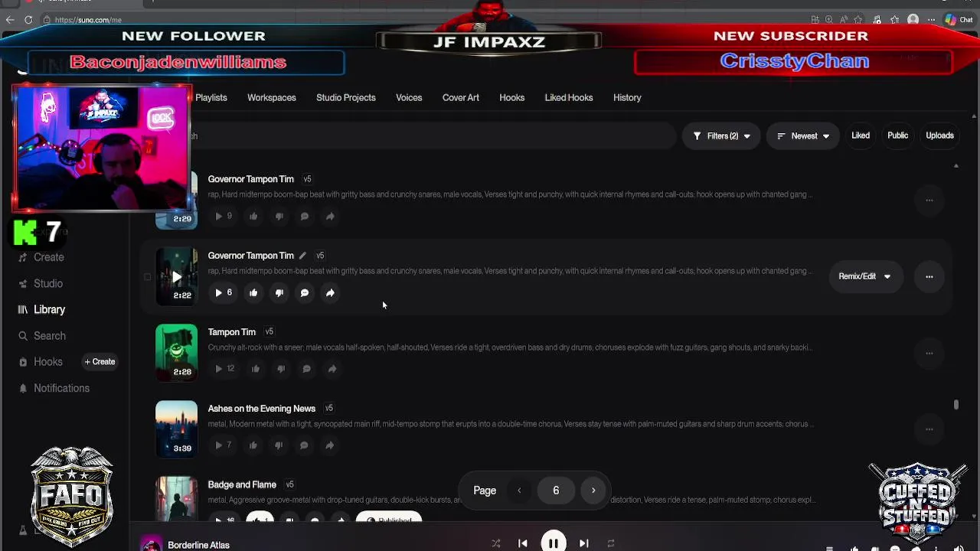Comment on the Tampon Tim song
The width and height of the screenshot is (980, 551).
(x=306, y=369)
